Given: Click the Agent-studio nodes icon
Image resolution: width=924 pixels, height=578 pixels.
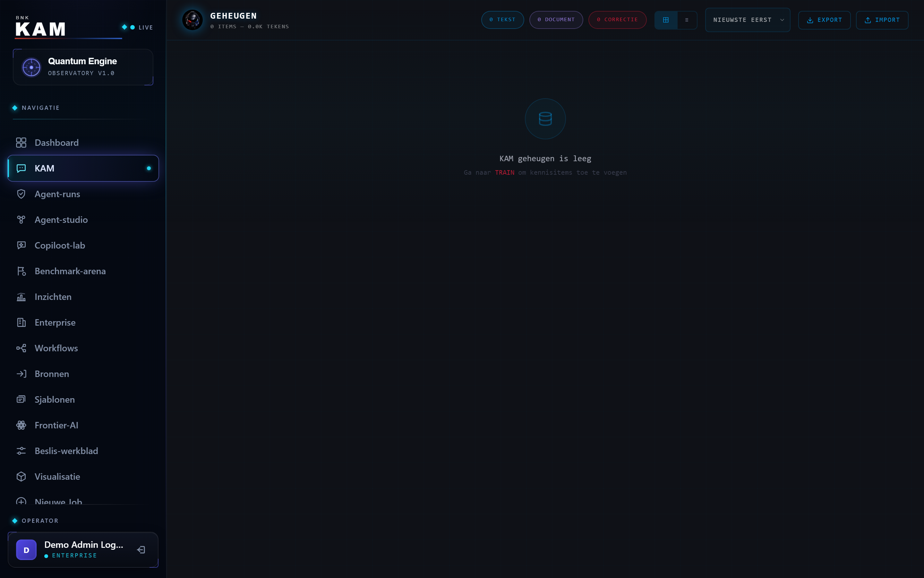Looking at the screenshot, I should coord(21,219).
